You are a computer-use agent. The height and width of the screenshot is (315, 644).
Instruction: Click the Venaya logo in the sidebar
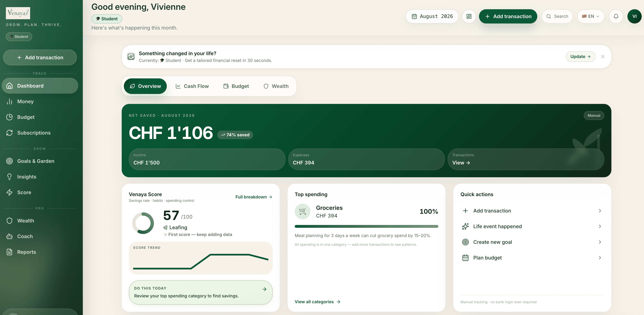[18, 13]
